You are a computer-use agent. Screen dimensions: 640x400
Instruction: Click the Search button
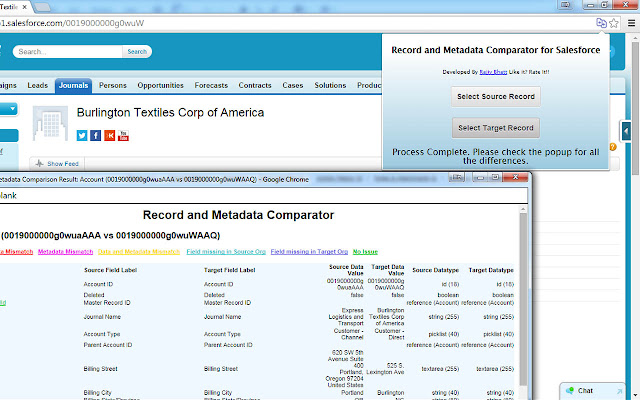(x=137, y=52)
